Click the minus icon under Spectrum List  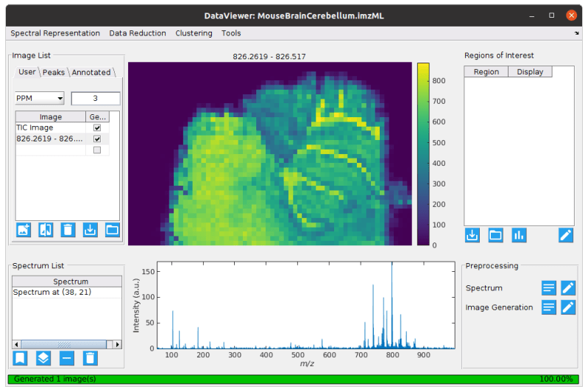[66, 358]
